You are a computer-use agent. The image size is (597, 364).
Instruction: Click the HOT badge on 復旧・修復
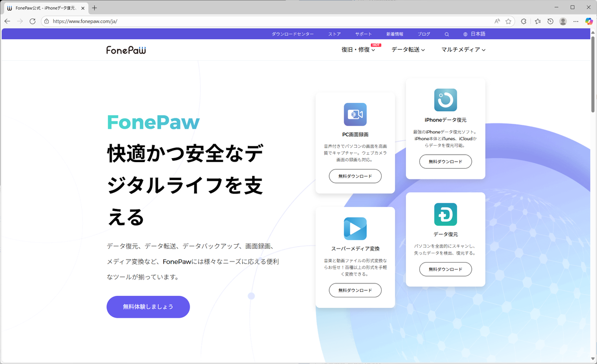(376, 45)
